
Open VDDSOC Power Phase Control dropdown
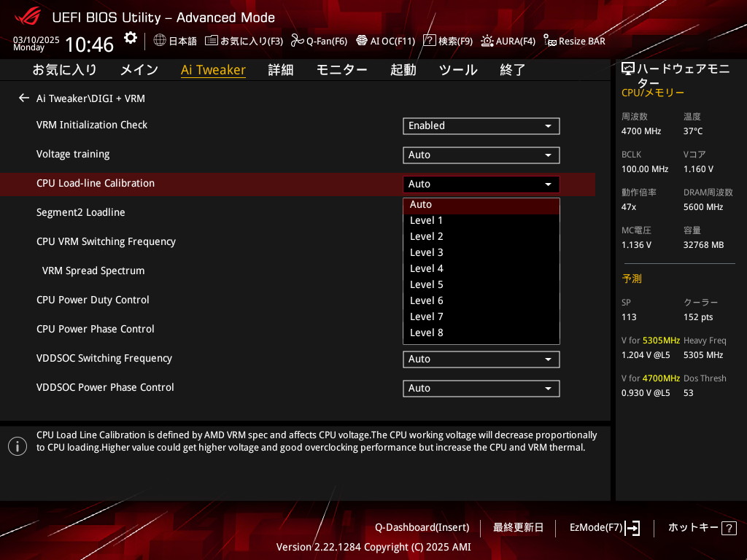coord(481,389)
